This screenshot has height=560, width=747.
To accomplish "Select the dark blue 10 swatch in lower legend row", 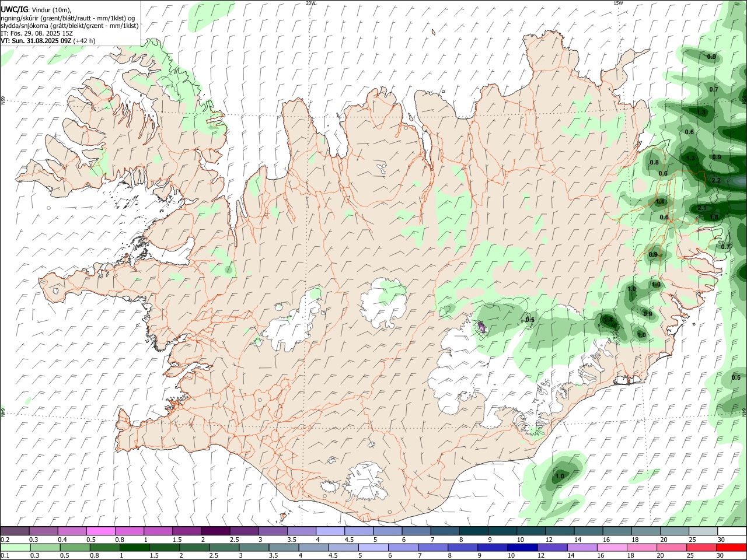I will (522, 547).
